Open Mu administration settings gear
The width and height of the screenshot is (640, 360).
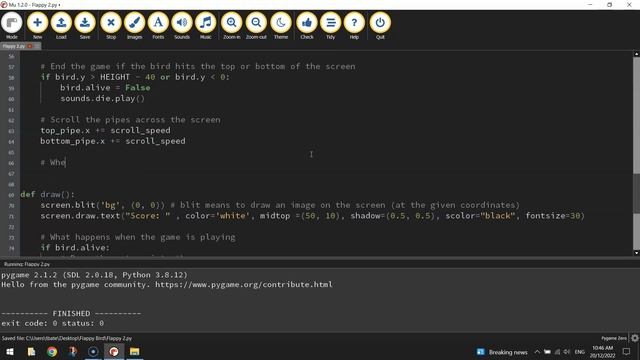(x=635, y=338)
